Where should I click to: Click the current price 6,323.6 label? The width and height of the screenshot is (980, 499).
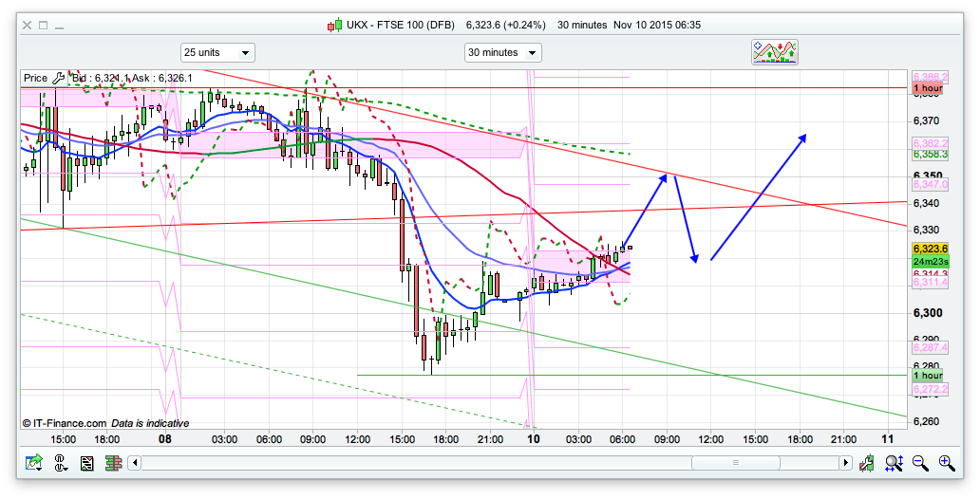(927, 249)
